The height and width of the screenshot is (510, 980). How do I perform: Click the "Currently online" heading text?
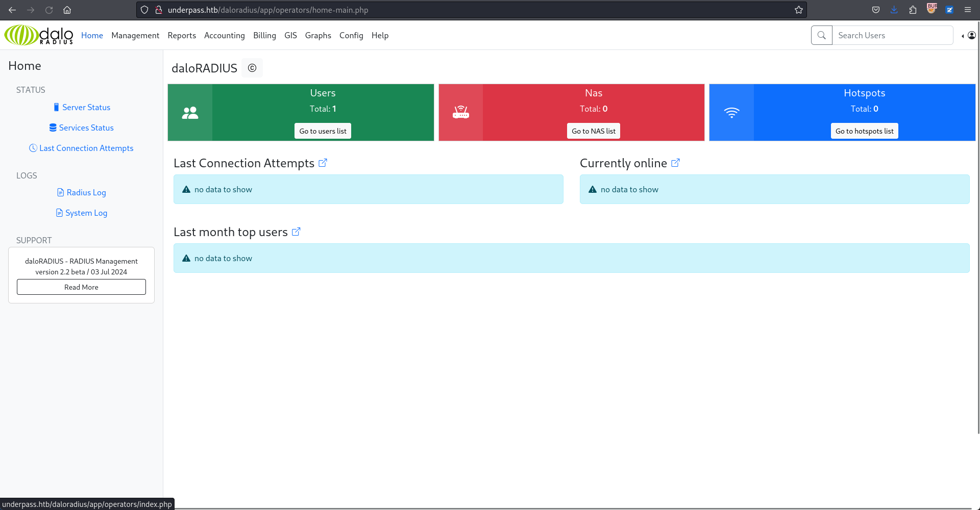[623, 163]
